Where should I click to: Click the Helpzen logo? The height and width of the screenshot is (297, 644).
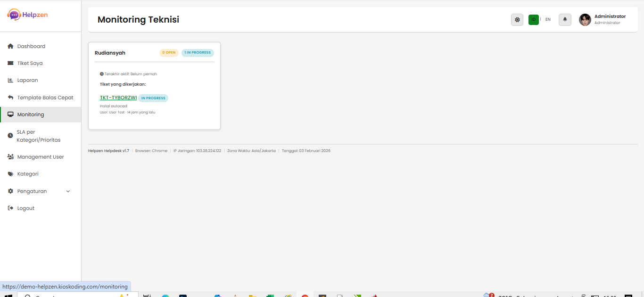pos(27,15)
